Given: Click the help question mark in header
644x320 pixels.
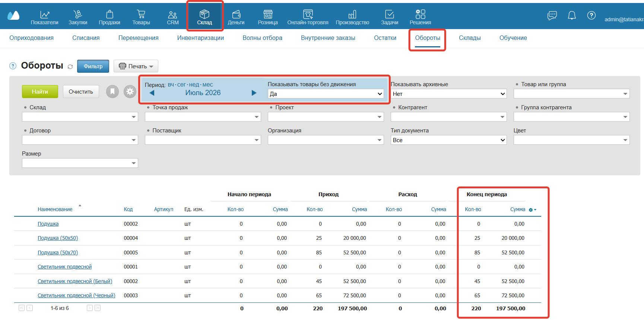Looking at the screenshot, I should (591, 15).
